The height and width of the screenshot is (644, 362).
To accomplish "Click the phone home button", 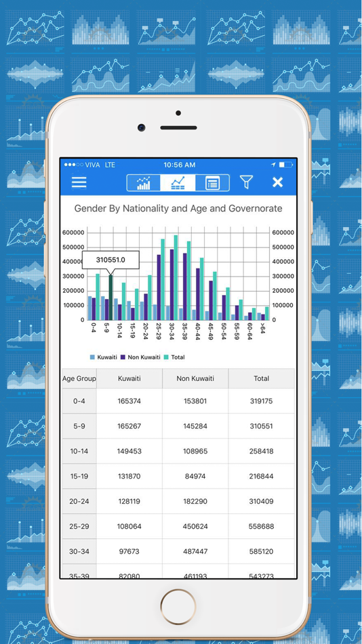I will tap(178, 607).
